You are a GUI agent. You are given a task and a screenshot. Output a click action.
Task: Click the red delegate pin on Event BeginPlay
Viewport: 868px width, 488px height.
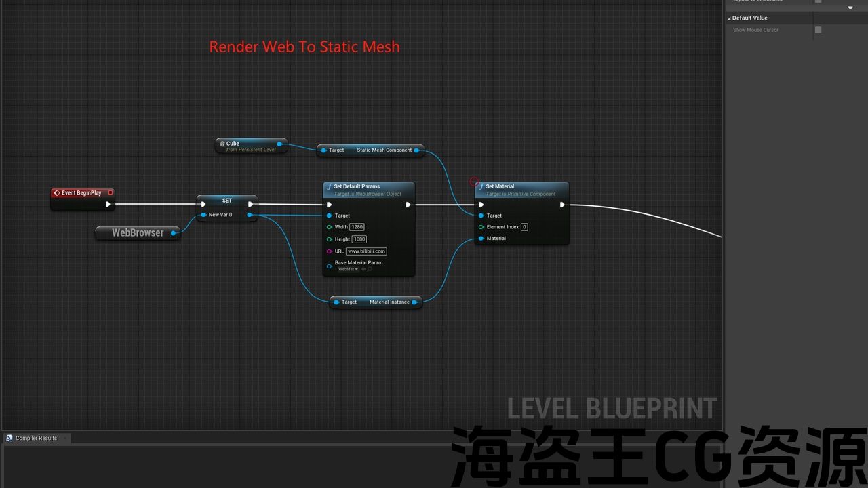point(111,192)
